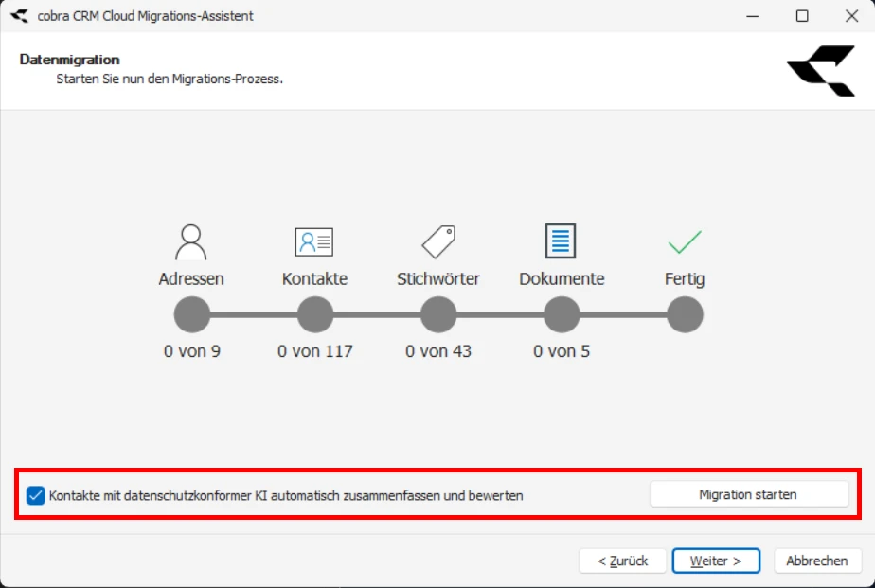Image resolution: width=875 pixels, height=588 pixels.
Task: Click the '0 von 43' counter under Stichwörter
Action: [438, 350]
